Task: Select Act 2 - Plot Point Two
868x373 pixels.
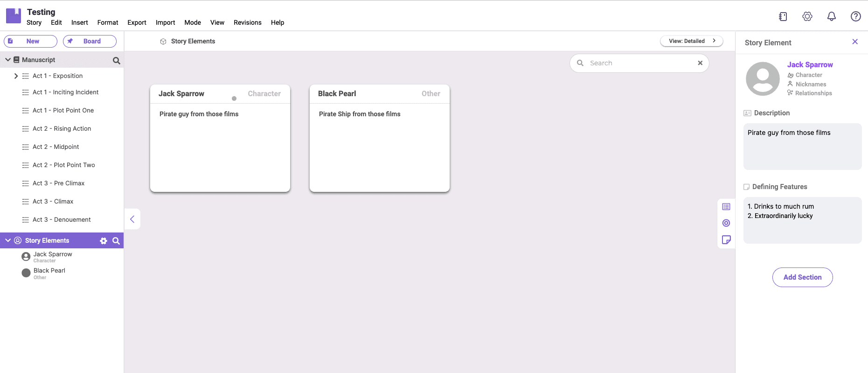Action: 63,165
